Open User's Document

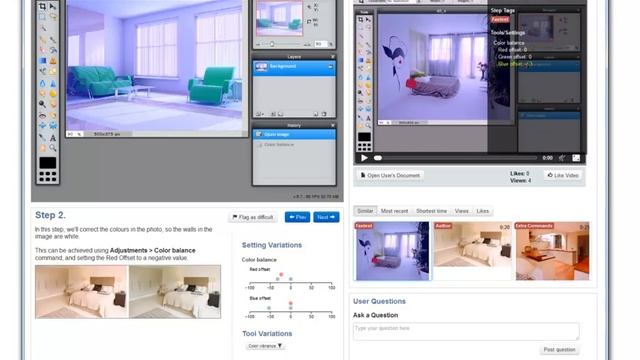pyautogui.click(x=390, y=176)
